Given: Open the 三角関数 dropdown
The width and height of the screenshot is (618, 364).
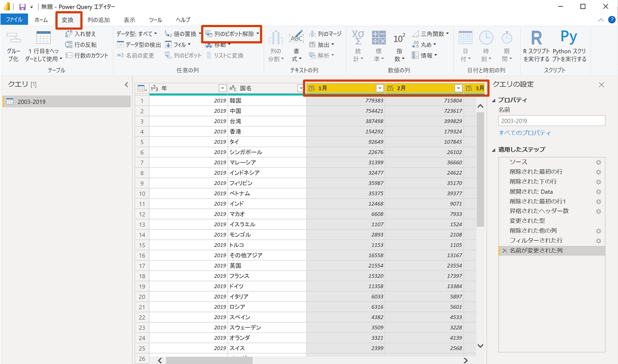Looking at the screenshot, I should tap(430, 34).
